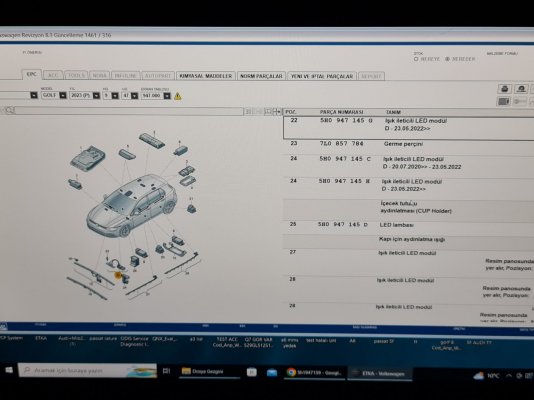The width and height of the screenshot is (534, 400).
Task: Click the weather icon in system tray
Action: coord(478,376)
